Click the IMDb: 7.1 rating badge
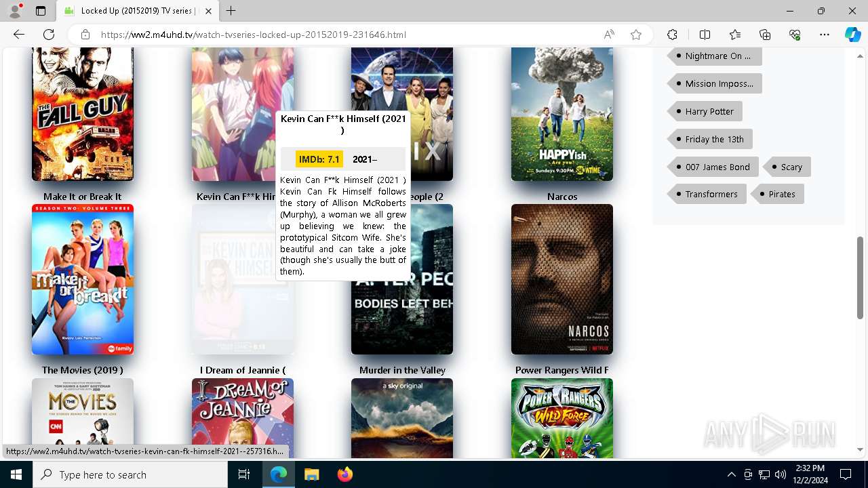This screenshot has width=868, height=488. (319, 159)
